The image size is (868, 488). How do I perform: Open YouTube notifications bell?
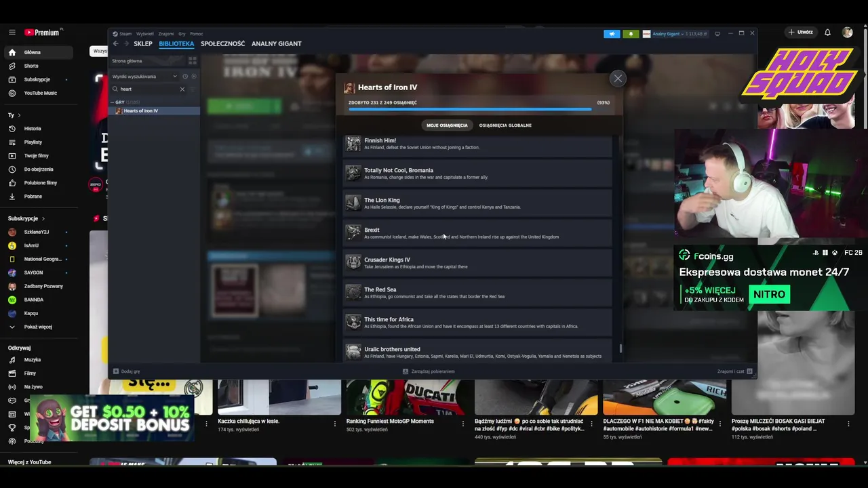(827, 32)
